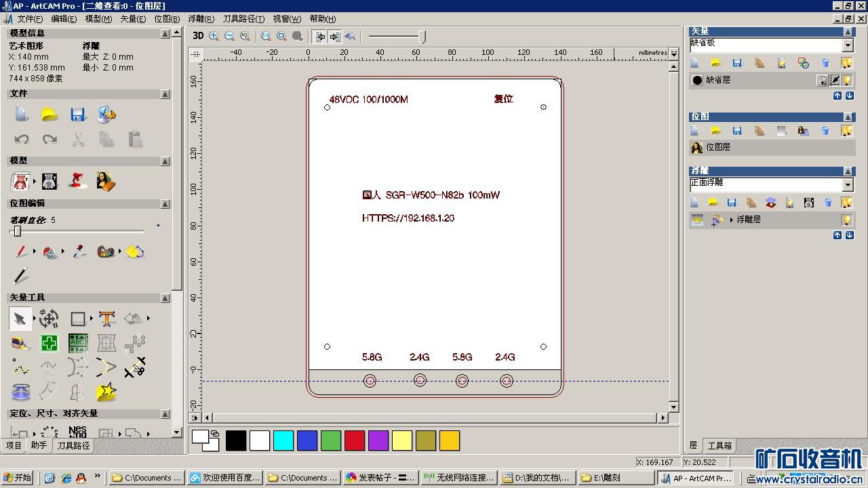
Task: Click the undo arrow icon
Action: coord(22,140)
